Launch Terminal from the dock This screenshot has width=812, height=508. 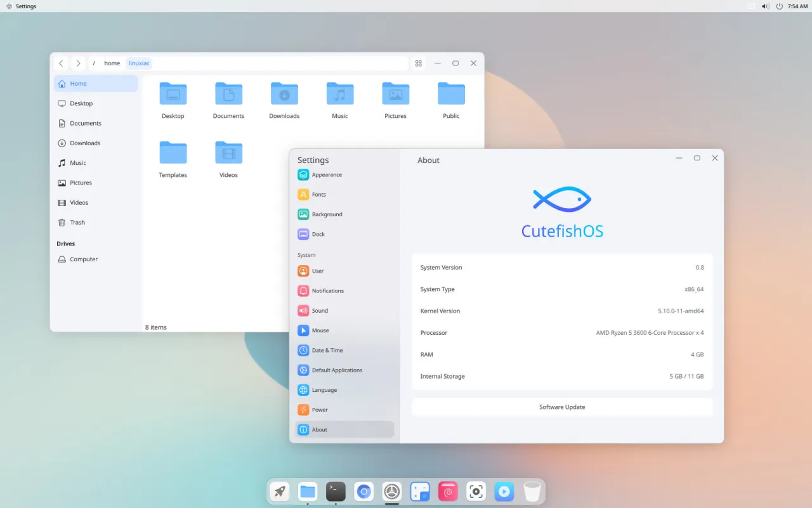[x=336, y=492]
